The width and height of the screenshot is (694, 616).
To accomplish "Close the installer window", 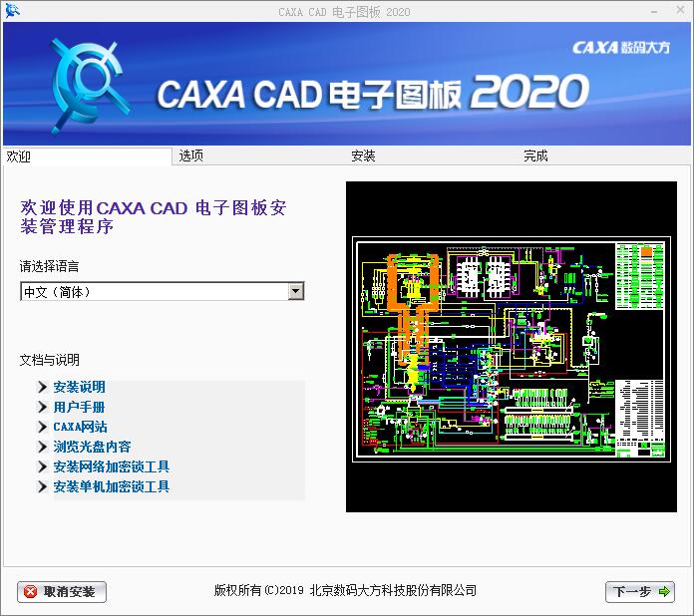I will (681, 10).
